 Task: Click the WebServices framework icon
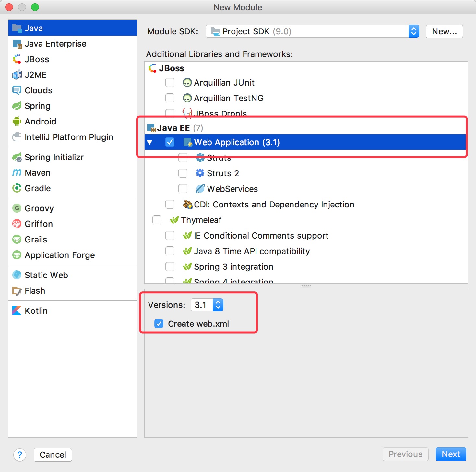coord(200,189)
